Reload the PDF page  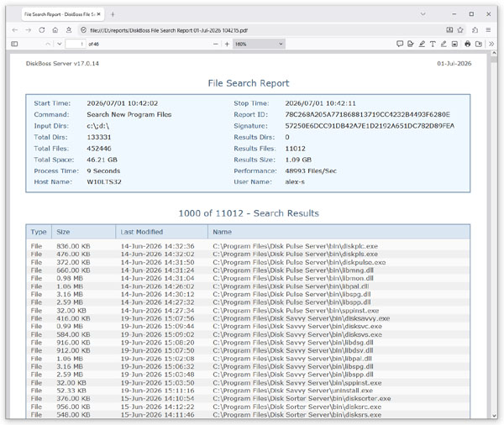coord(42,30)
